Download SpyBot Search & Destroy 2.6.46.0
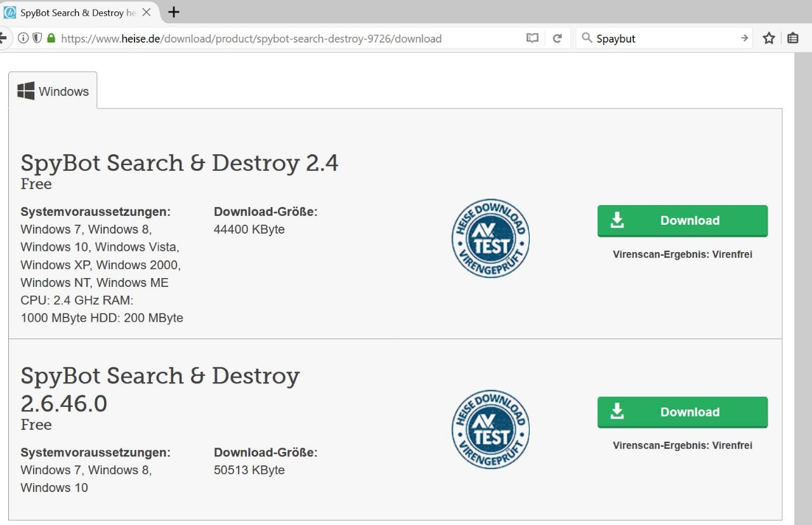Viewport: 812px width, 525px height. 683,412
